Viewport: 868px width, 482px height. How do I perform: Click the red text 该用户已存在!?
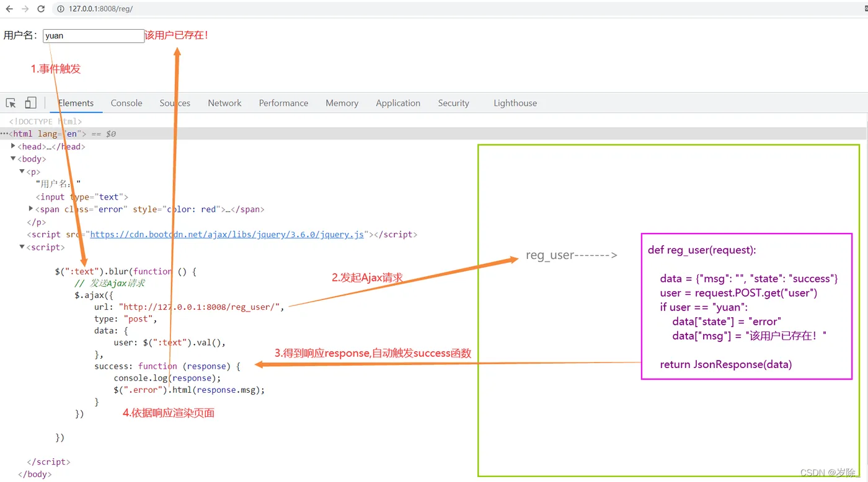[177, 35]
